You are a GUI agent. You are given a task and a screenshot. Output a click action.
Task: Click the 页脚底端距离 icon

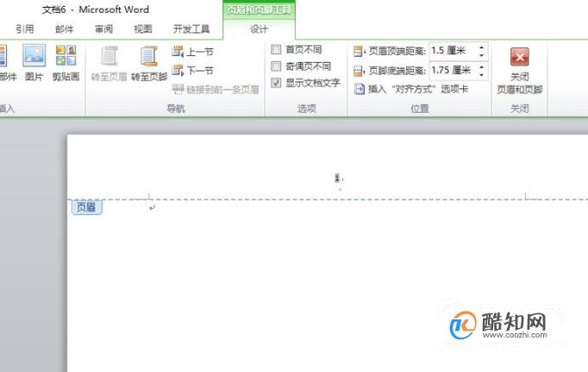359,71
